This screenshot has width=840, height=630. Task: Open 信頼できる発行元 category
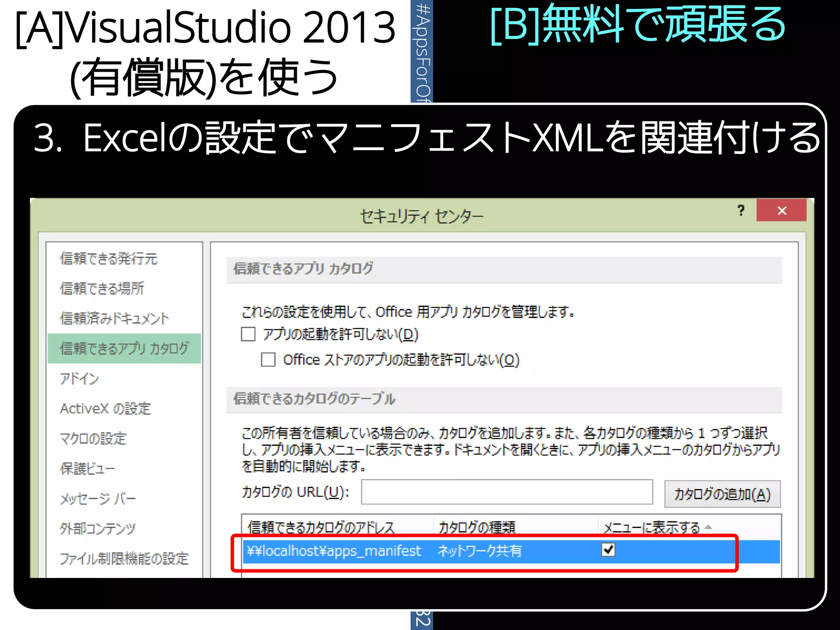pos(109,259)
